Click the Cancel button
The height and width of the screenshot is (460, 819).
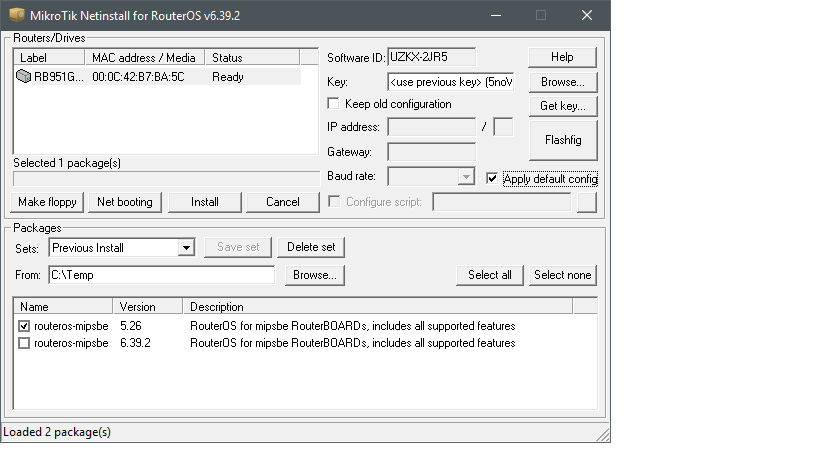click(x=283, y=202)
